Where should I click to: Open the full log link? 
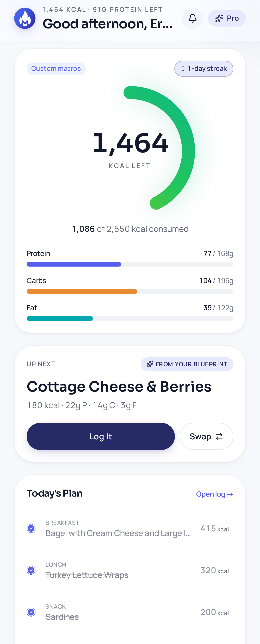point(215,494)
